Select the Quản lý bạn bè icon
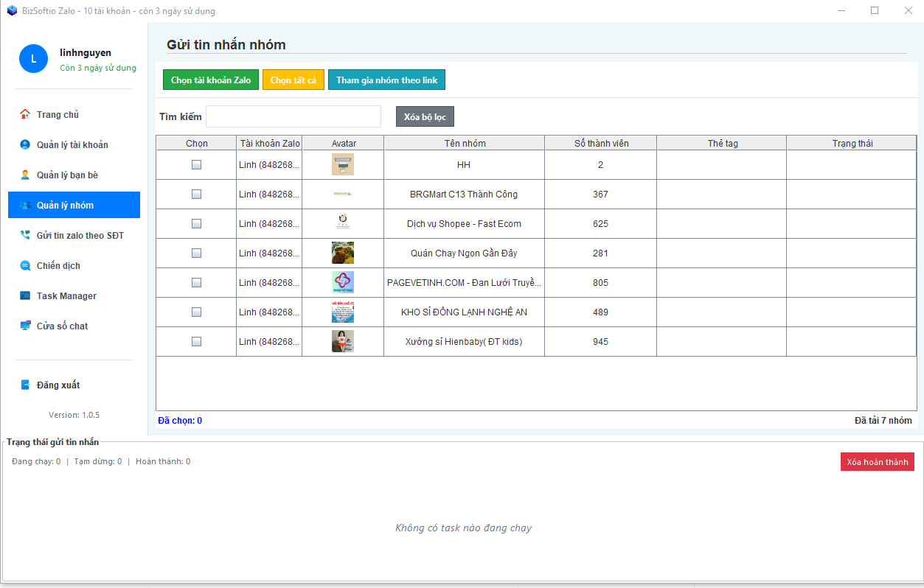The width and height of the screenshot is (924, 588). click(26, 175)
